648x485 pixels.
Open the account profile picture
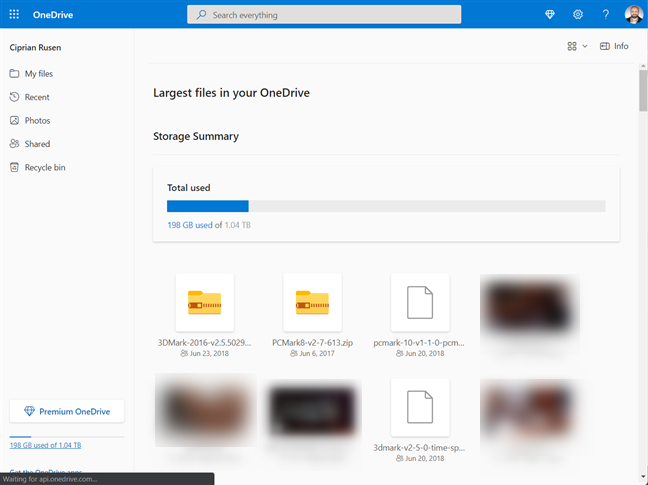point(634,14)
